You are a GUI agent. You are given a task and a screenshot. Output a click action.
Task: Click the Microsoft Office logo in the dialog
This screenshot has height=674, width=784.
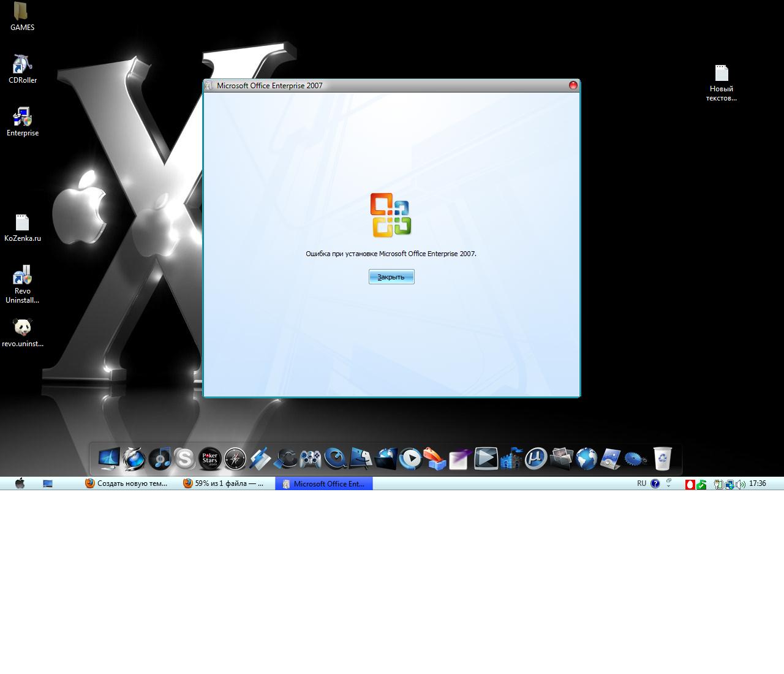tap(391, 215)
